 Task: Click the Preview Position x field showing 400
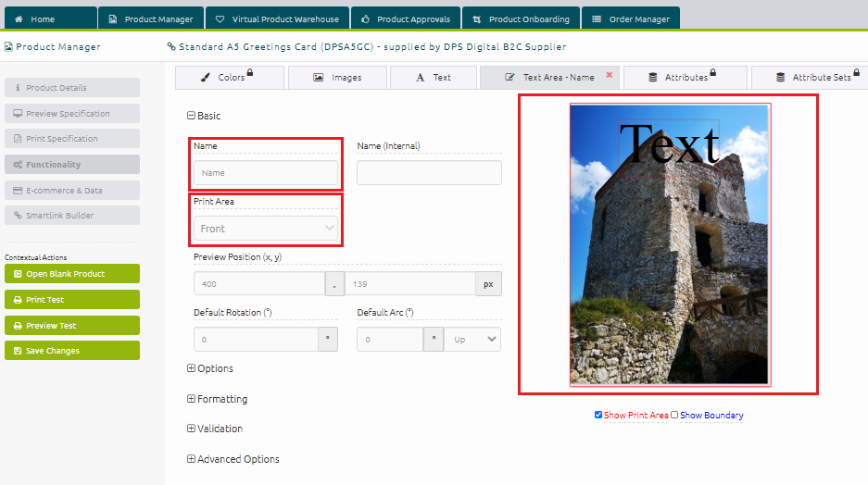coord(259,284)
